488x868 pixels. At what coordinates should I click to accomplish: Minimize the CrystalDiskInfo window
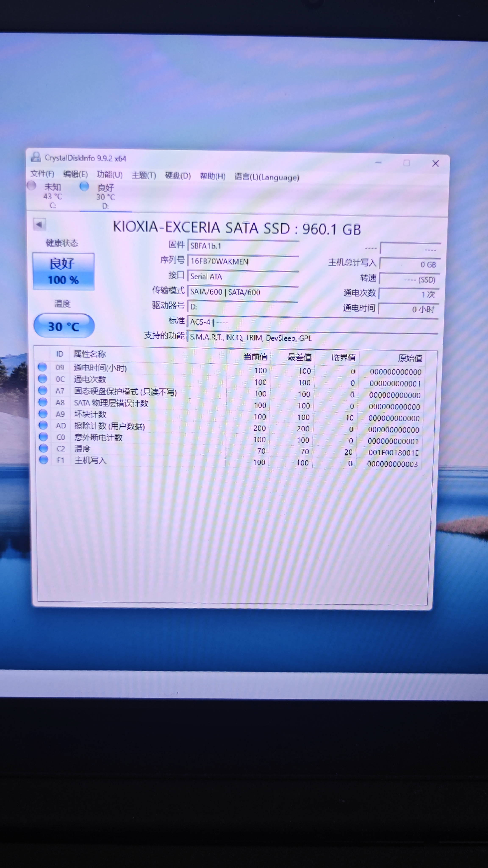(378, 163)
